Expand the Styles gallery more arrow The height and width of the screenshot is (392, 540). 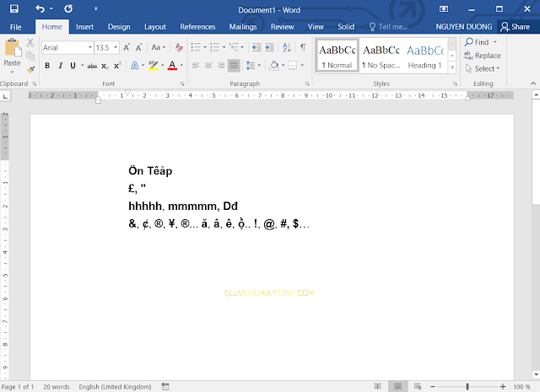(x=452, y=67)
